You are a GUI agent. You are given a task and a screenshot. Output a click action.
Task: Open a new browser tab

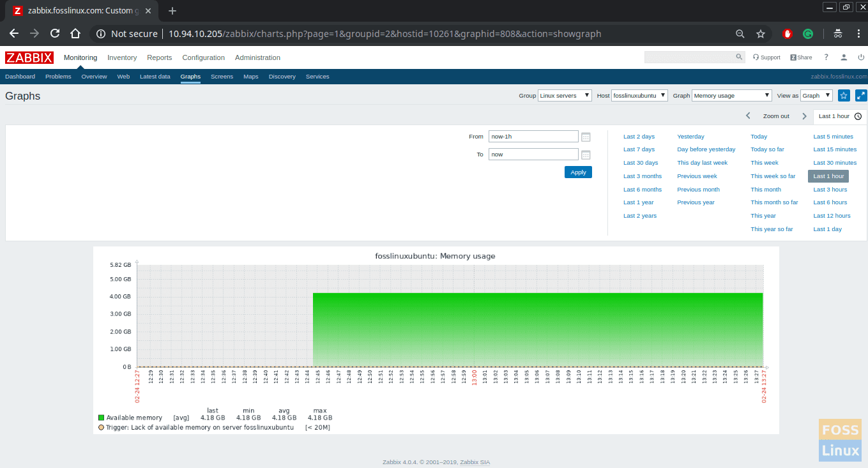click(172, 11)
